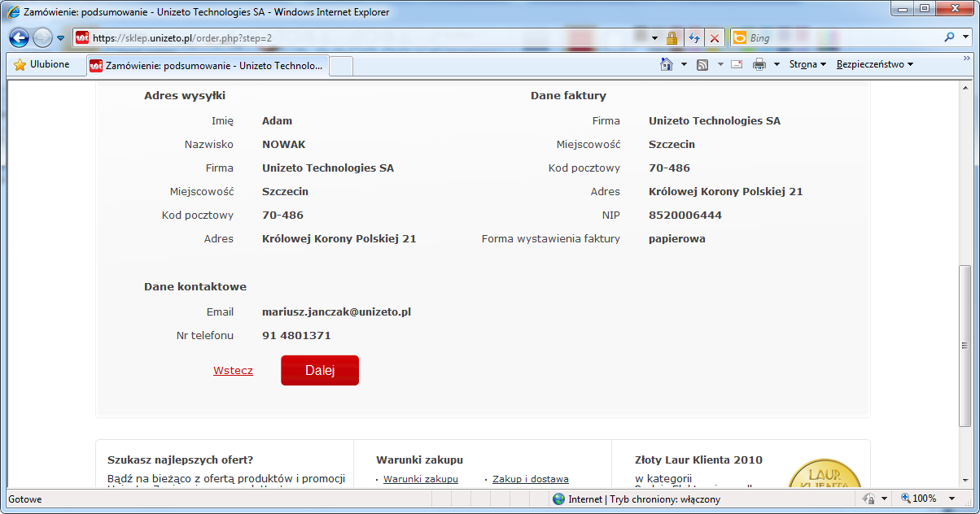Viewport: 980px width, 514px height.
Task: Click the Gotowe status text
Action: coord(25,499)
